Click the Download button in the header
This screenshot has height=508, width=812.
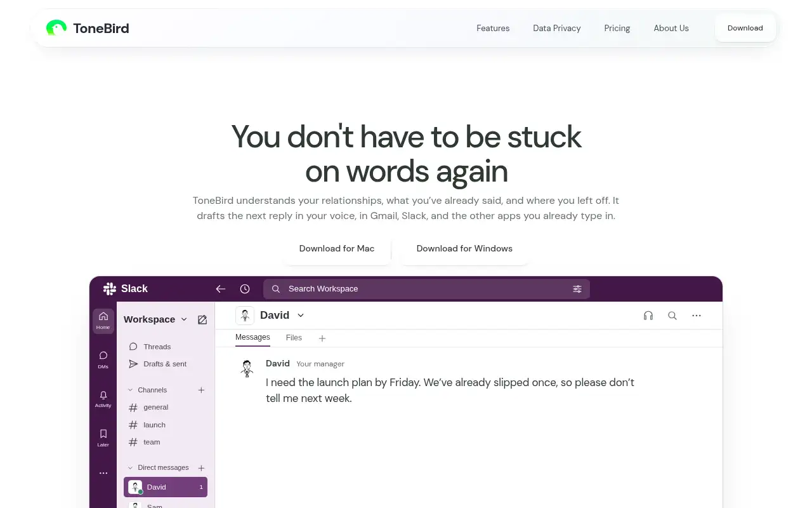(745, 28)
